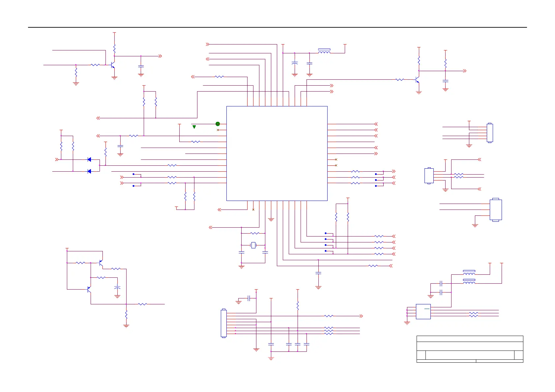Click the green circle marker beside the IC

(x=218, y=124)
